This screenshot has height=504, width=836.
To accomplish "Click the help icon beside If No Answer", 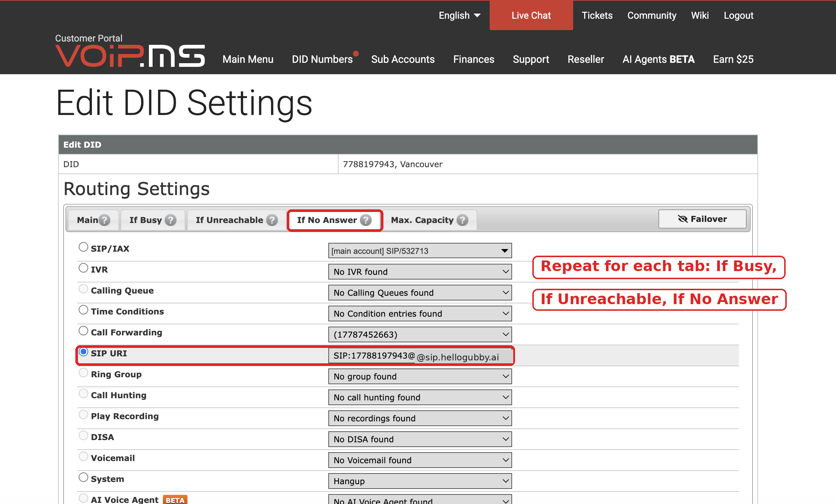I will click(x=365, y=220).
